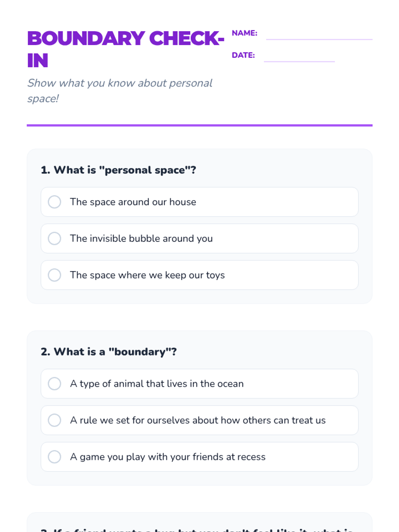Click the 'The invisible bubble around you' answer text
This screenshot has width=399, height=532.
[x=141, y=239]
